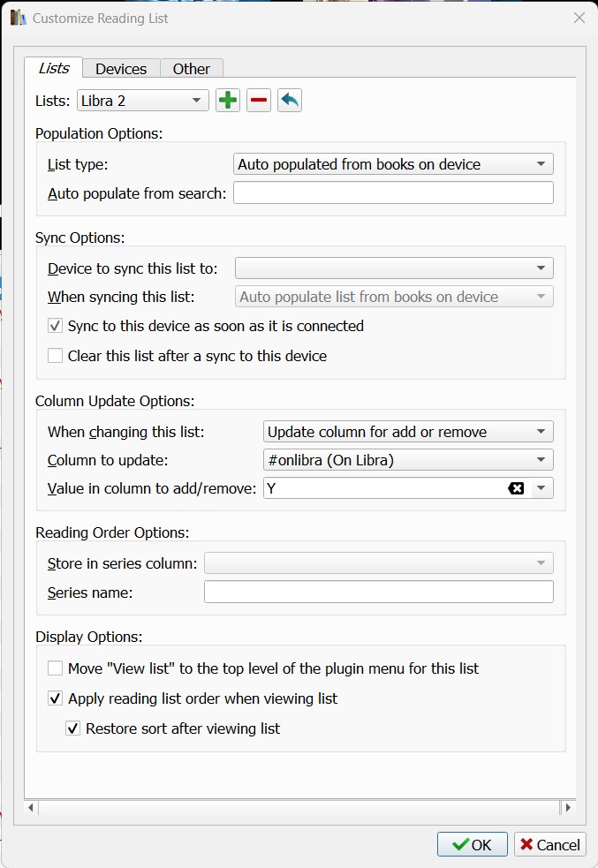Screen dimensions: 598x868
Task: Disable Restore sort after viewing list
Action: pos(73,728)
